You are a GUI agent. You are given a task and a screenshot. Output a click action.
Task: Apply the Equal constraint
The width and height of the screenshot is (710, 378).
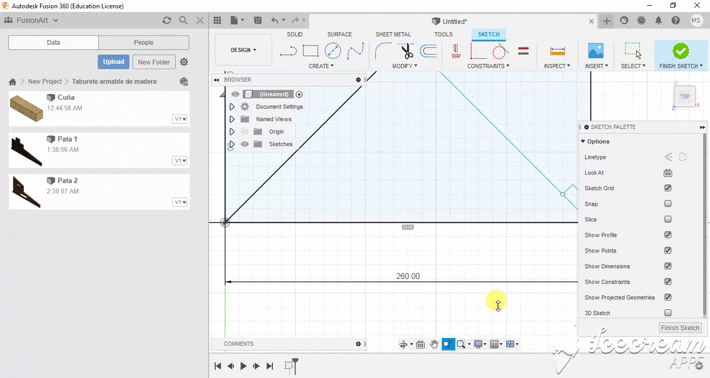[523, 51]
